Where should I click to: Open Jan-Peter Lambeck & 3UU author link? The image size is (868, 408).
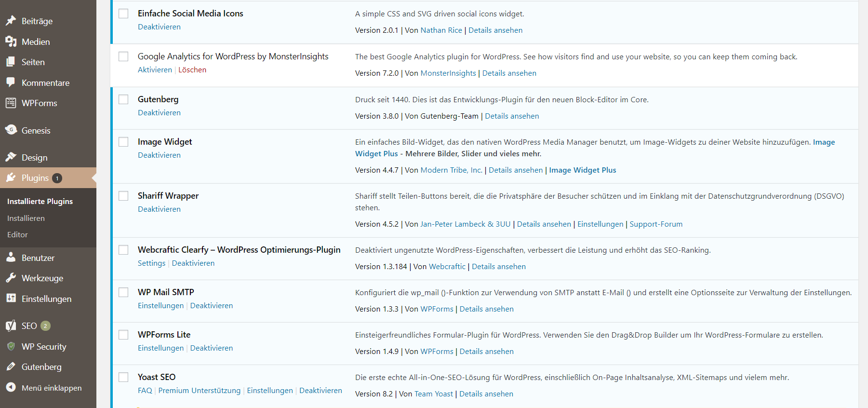click(x=466, y=224)
